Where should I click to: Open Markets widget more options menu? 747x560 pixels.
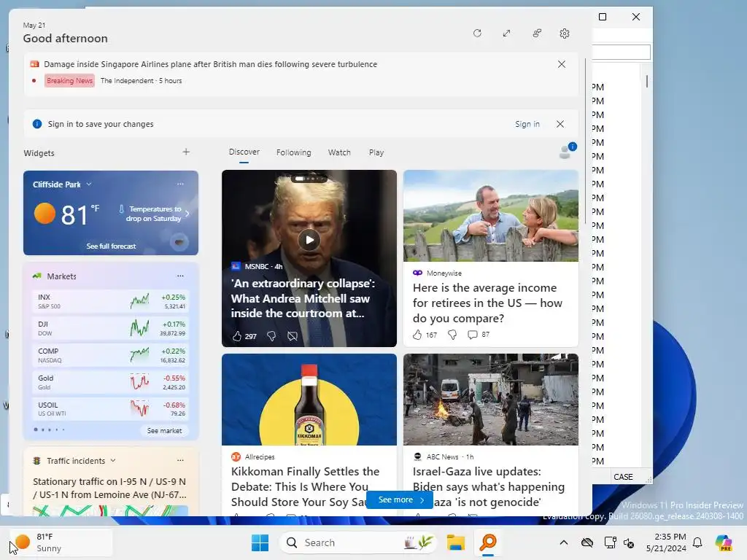click(180, 276)
